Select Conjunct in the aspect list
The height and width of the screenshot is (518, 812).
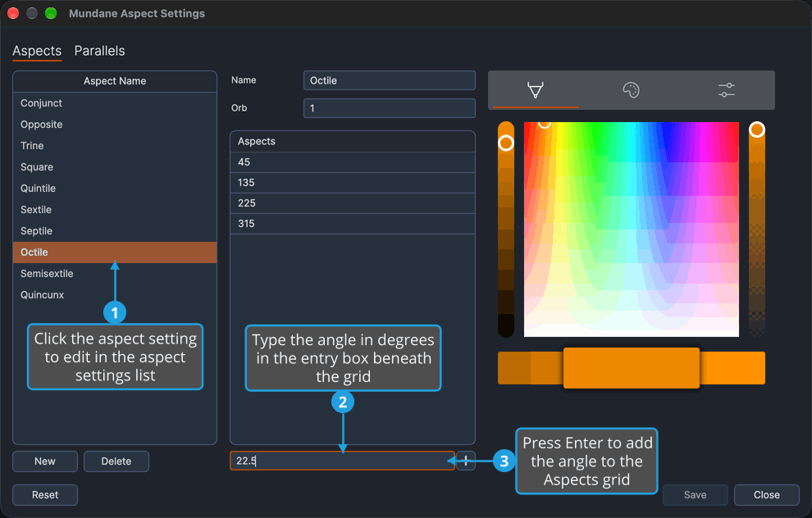click(x=115, y=103)
